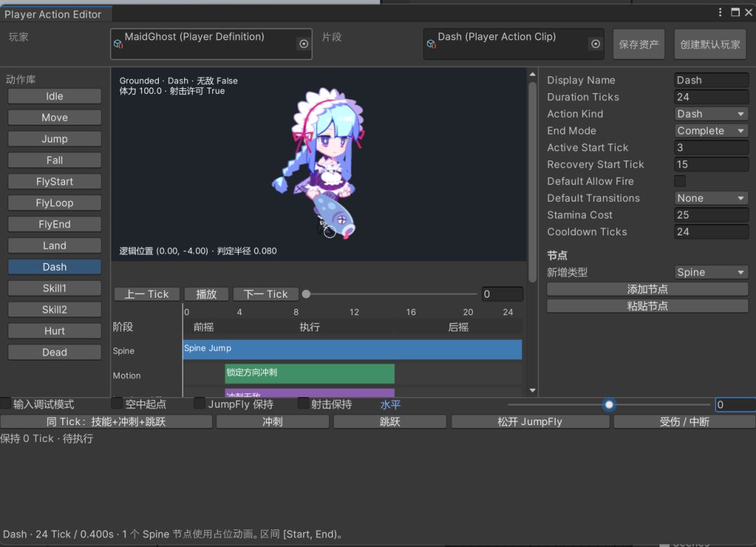Maximize the Player Action Editor window
Viewport: 756px width, 547px height.
(x=735, y=12)
